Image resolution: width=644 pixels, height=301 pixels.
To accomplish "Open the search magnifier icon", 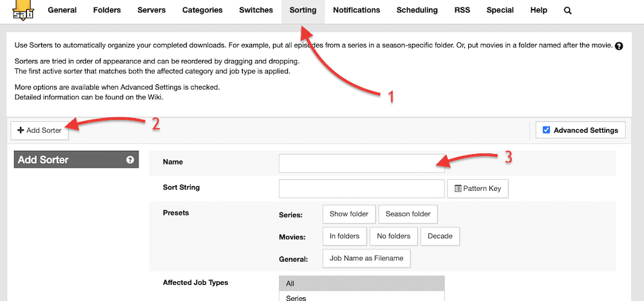I will click(567, 10).
